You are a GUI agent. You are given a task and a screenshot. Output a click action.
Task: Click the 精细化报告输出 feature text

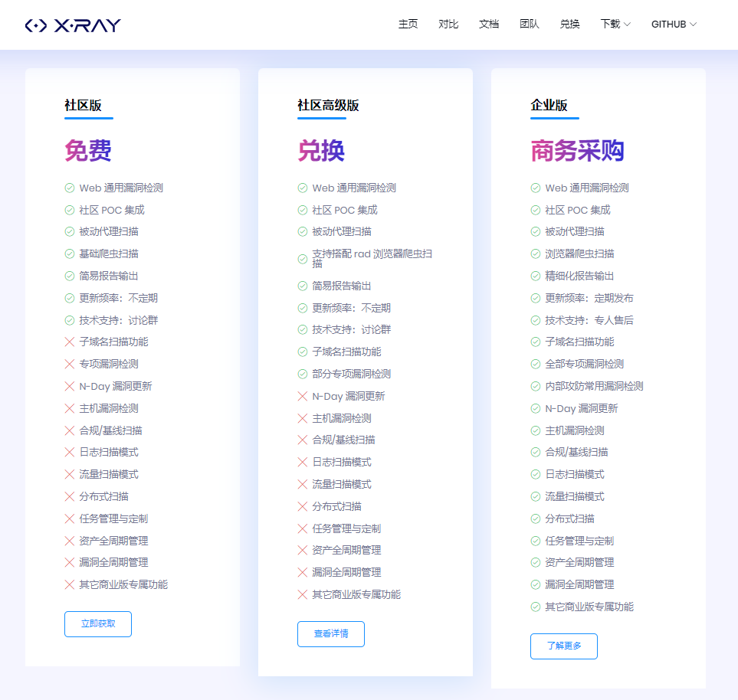[x=579, y=276]
